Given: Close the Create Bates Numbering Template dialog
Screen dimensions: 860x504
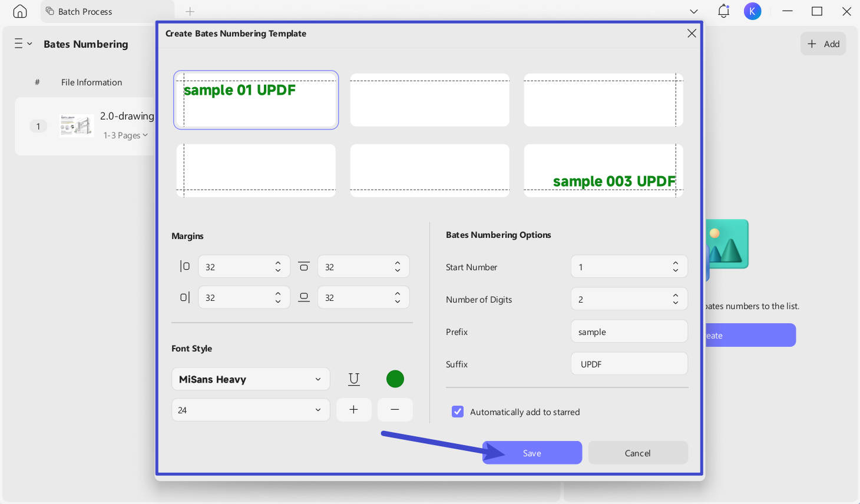Looking at the screenshot, I should [x=692, y=34].
